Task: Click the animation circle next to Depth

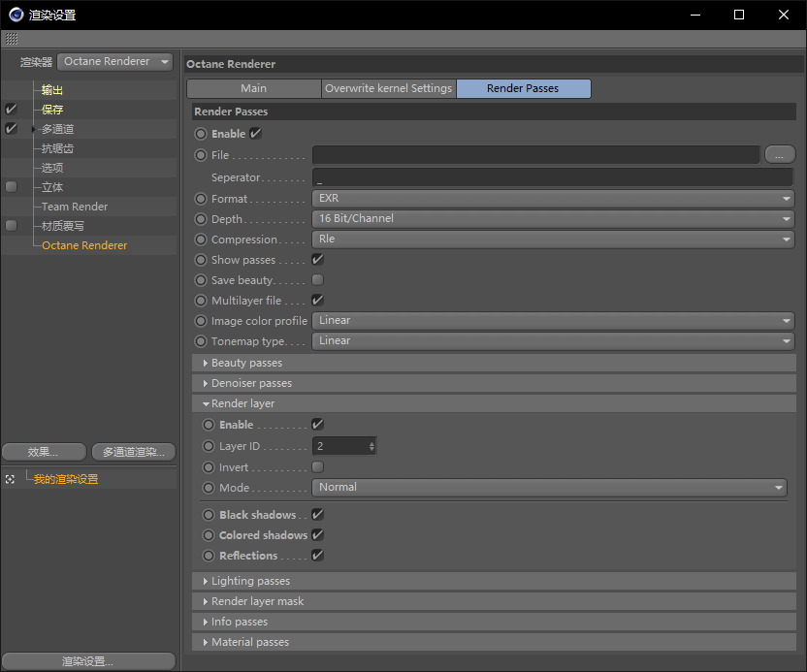Action: pos(201,219)
